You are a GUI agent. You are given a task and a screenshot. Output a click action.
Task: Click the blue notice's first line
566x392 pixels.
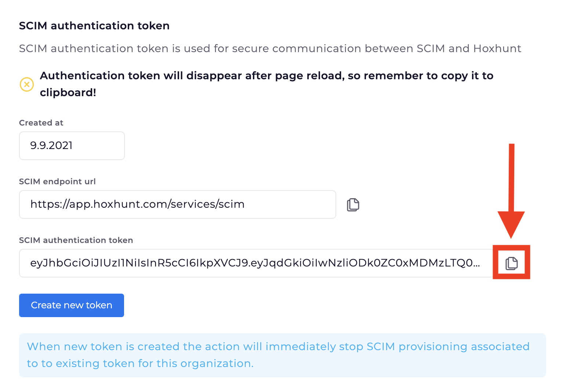pyautogui.click(x=278, y=346)
